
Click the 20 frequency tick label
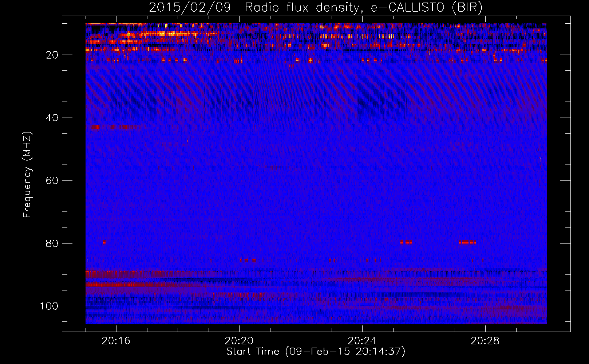(52, 55)
